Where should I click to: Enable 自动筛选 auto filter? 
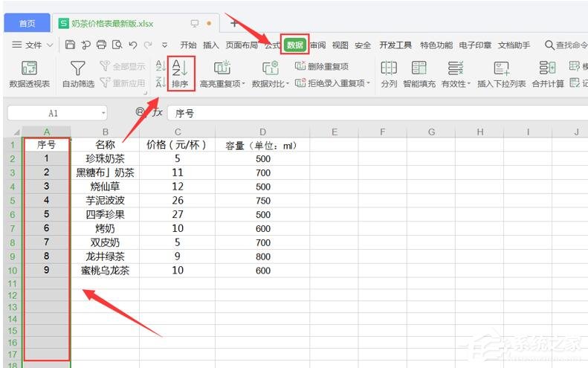pyautogui.click(x=77, y=74)
